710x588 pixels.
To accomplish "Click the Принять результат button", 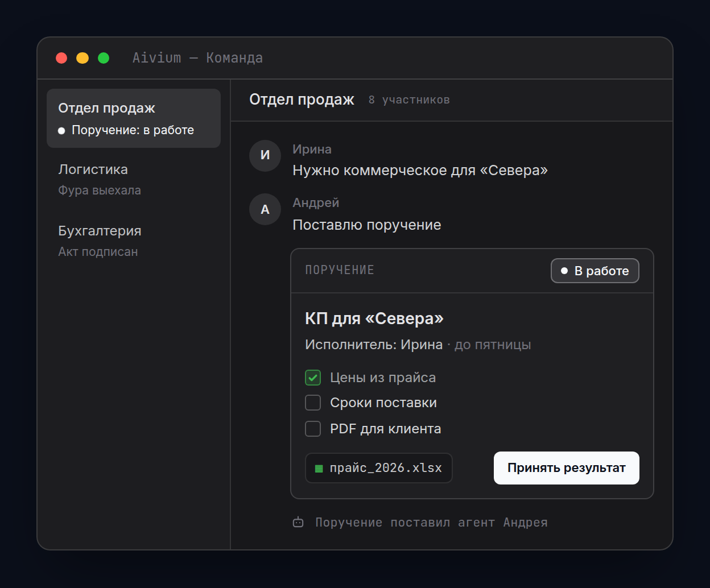I will [x=567, y=468].
